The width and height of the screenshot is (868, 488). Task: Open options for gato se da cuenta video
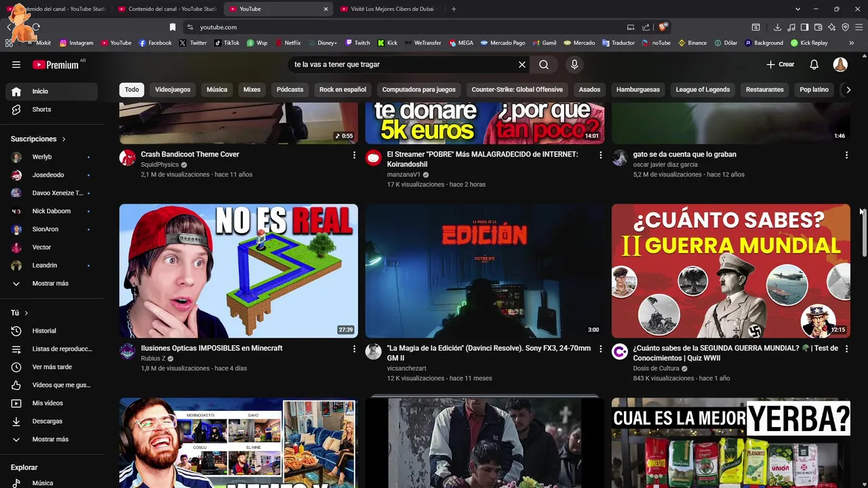846,155
